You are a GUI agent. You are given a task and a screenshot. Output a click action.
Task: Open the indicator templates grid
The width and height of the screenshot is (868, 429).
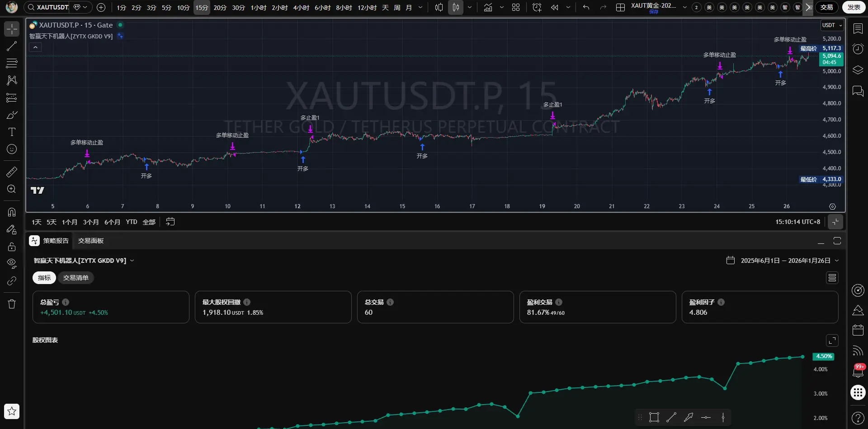pyautogui.click(x=516, y=7)
